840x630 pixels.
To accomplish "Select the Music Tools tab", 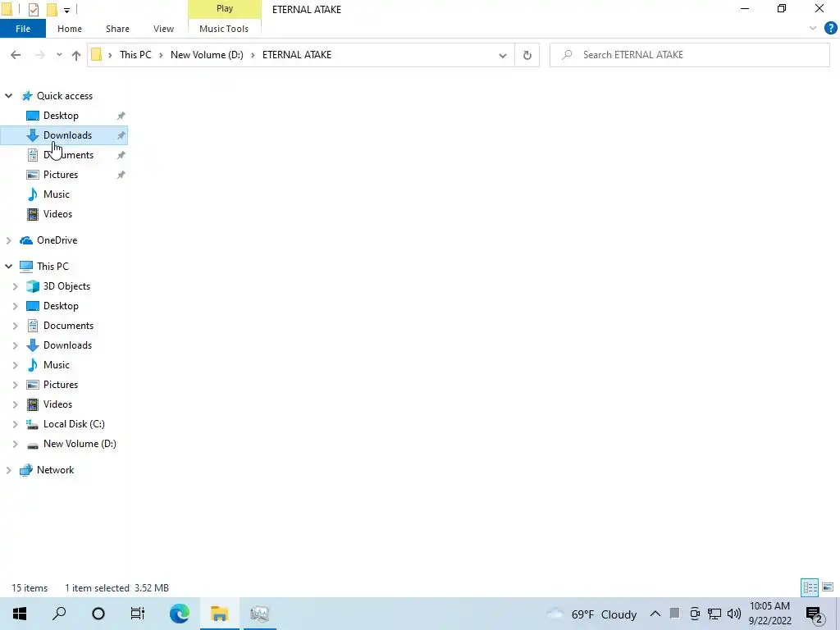I will tap(224, 29).
